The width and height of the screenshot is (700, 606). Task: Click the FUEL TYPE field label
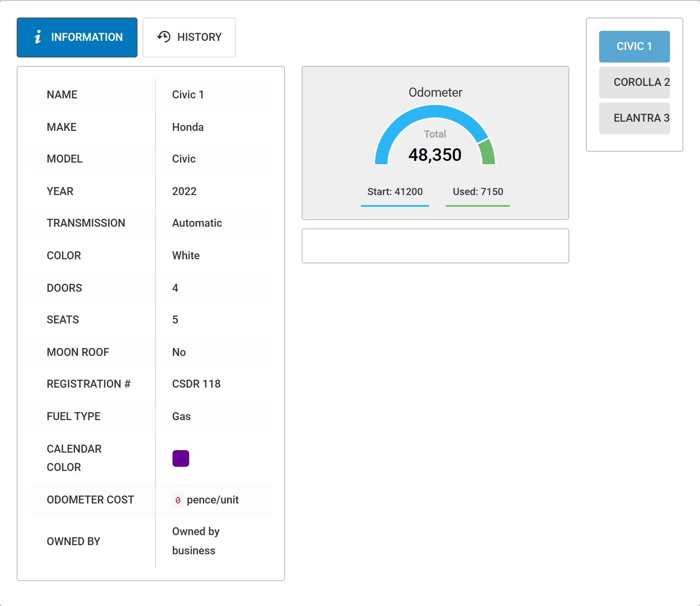pyautogui.click(x=74, y=416)
